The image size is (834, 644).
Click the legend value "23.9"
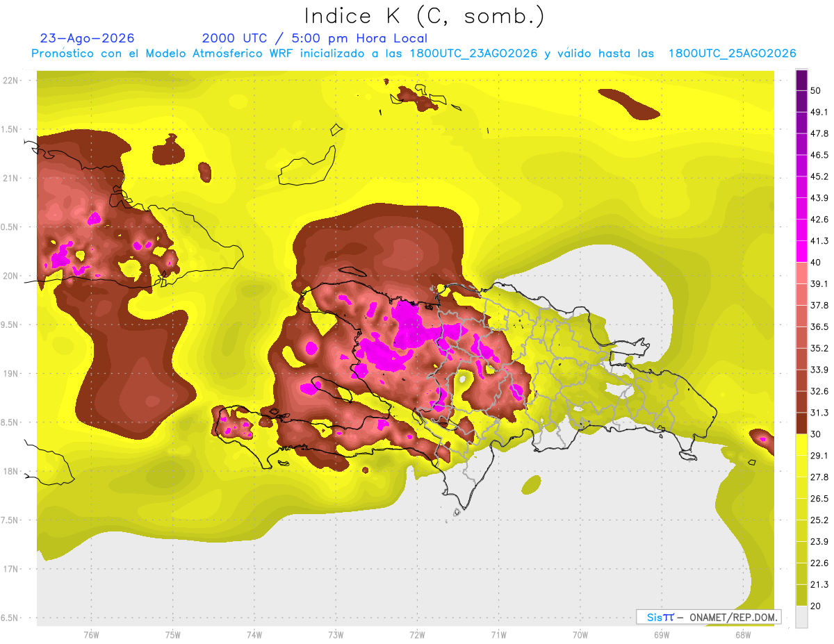click(x=819, y=541)
